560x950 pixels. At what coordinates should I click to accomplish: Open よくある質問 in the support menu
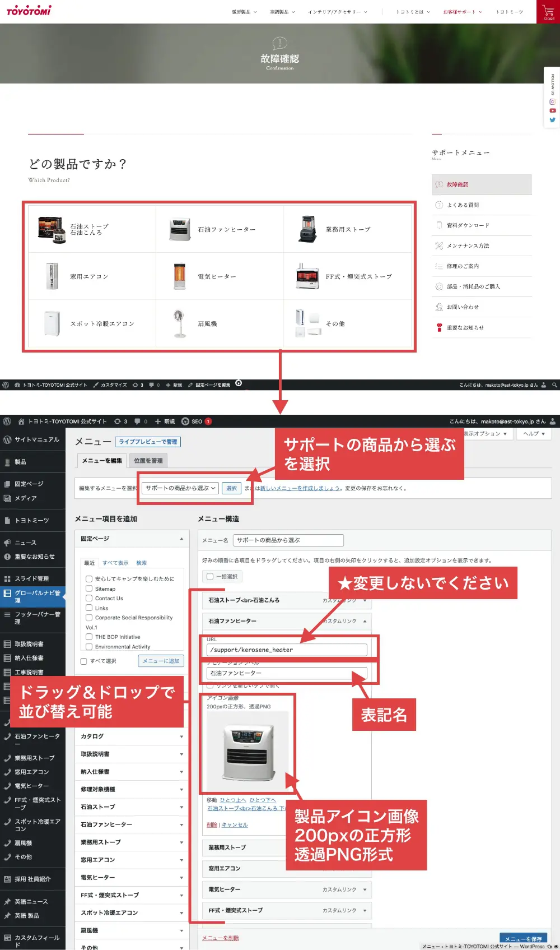click(x=482, y=205)
